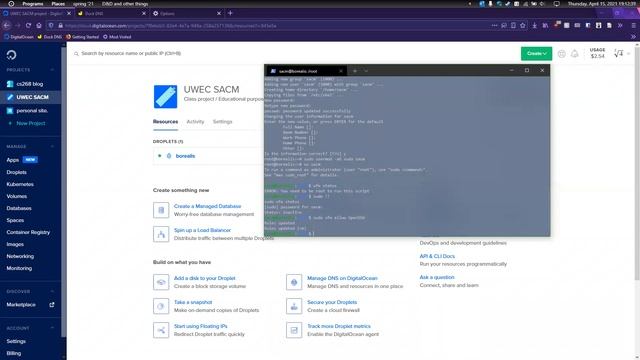Image resolution: width=640 pixels, height=360 pixels.
Task: Click the site padlock security icon
Action: pos(60,25)
